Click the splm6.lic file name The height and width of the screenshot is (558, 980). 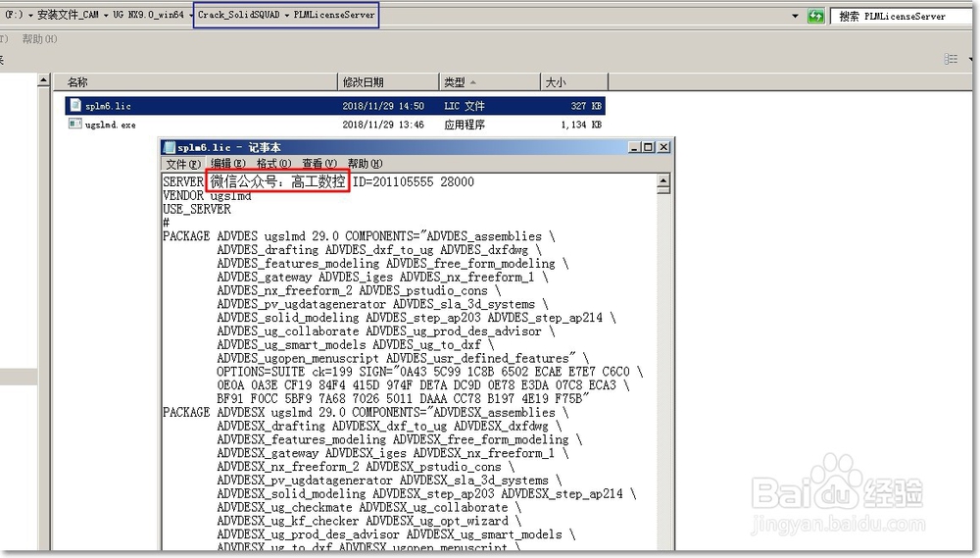point(108,106)
